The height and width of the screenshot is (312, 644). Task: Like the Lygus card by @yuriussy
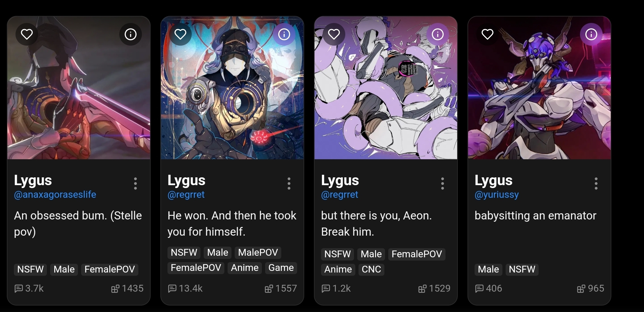(x=488, y=34)
